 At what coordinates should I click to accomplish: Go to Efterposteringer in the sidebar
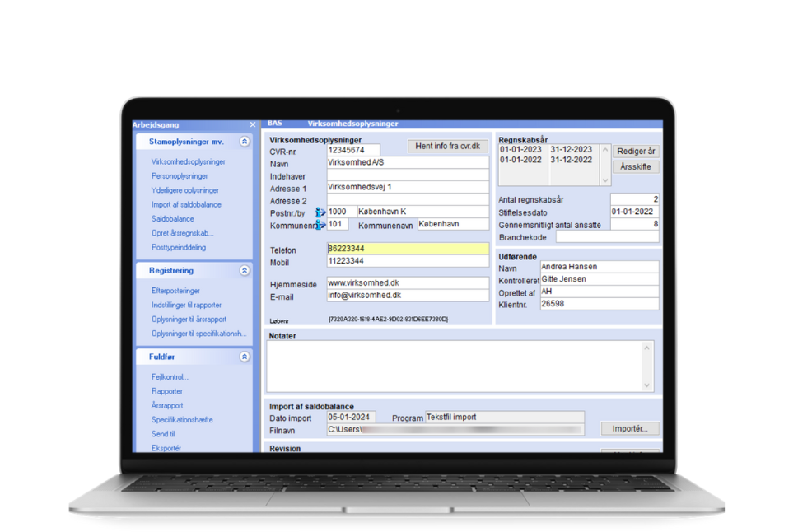175,291
